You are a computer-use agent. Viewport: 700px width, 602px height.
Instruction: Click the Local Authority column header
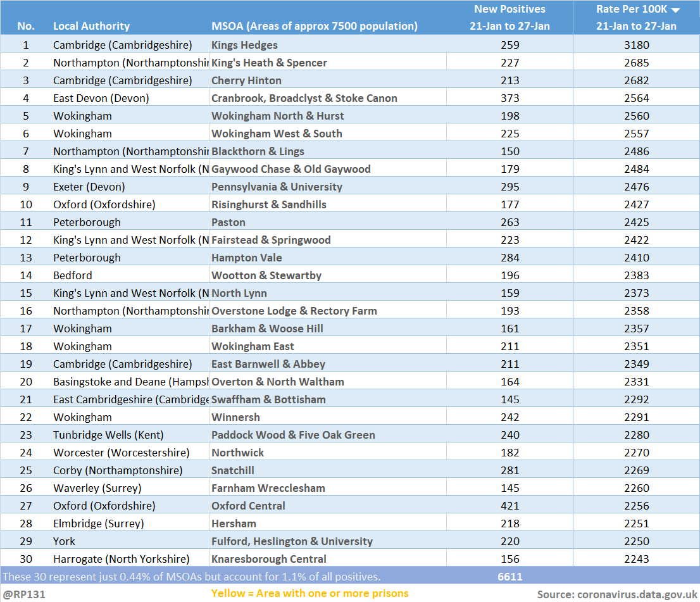(x=91, y=26)
